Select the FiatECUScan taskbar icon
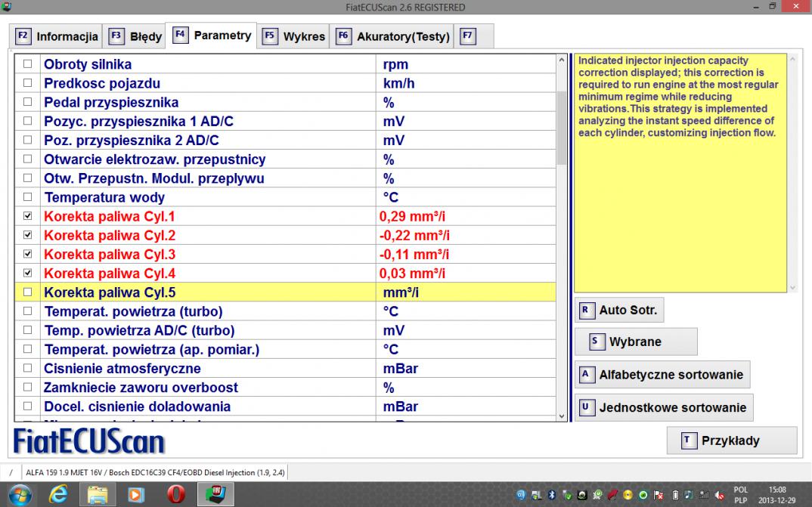The height and width of the screenshot is (507, 812). tap(215, 495)
